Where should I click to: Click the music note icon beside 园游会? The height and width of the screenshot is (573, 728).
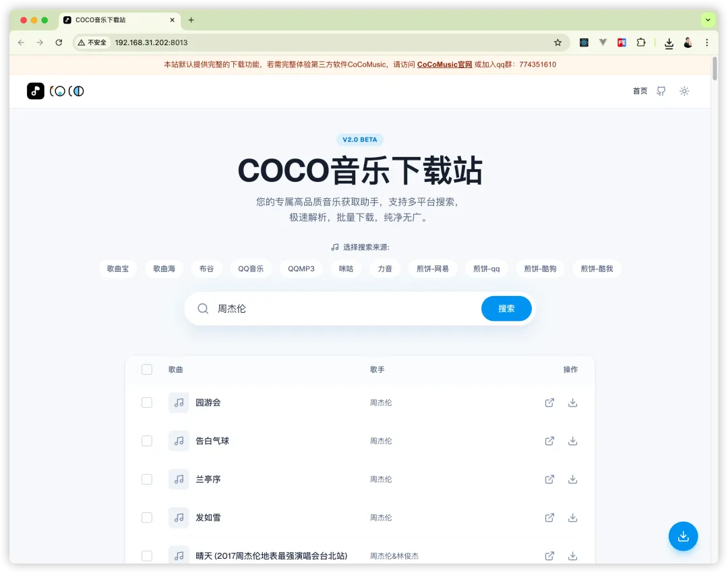pos(179,402)
